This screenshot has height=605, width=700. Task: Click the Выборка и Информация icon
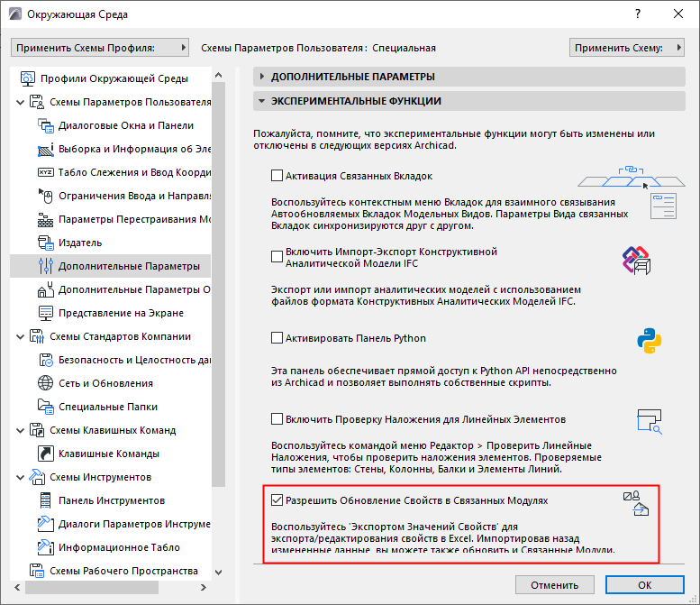(46, 150)
